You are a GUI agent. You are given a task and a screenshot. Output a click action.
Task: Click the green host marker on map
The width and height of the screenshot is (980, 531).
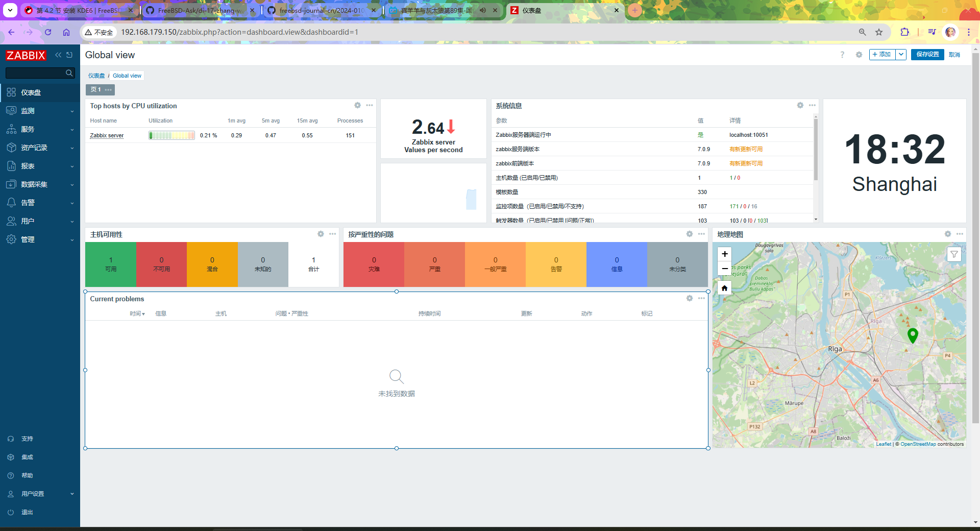[913, 335]
